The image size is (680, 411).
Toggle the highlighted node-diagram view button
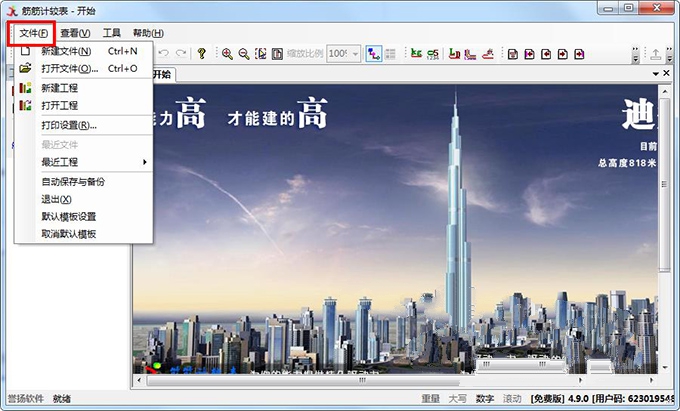tap(373, 54)
